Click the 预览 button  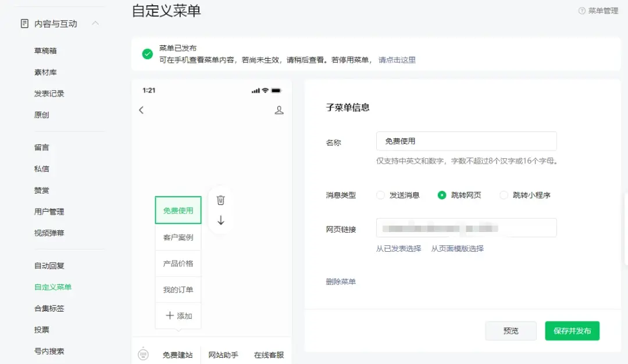(x=511, y=331)
